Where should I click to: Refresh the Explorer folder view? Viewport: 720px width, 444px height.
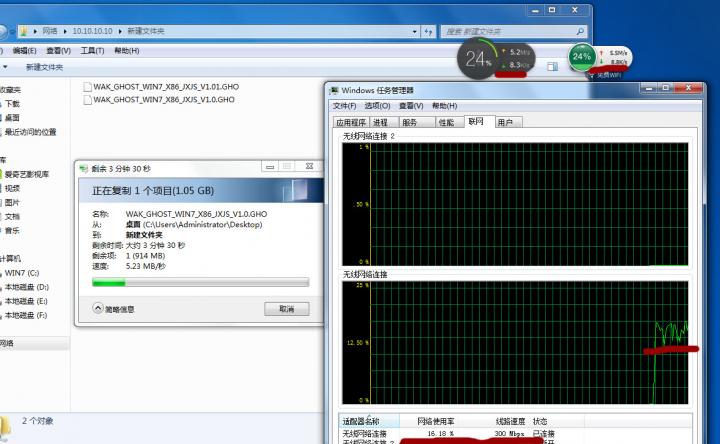[428, 32]
